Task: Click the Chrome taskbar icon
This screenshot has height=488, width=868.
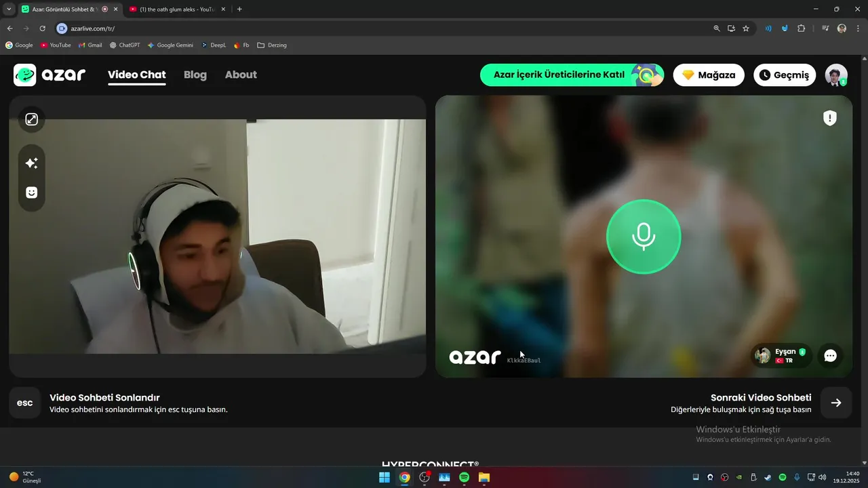Action: [405, 477]
